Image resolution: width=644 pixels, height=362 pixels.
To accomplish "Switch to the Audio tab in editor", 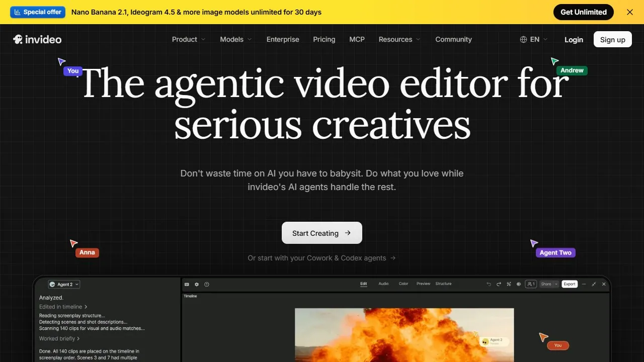I will click(x=383, y=284).
